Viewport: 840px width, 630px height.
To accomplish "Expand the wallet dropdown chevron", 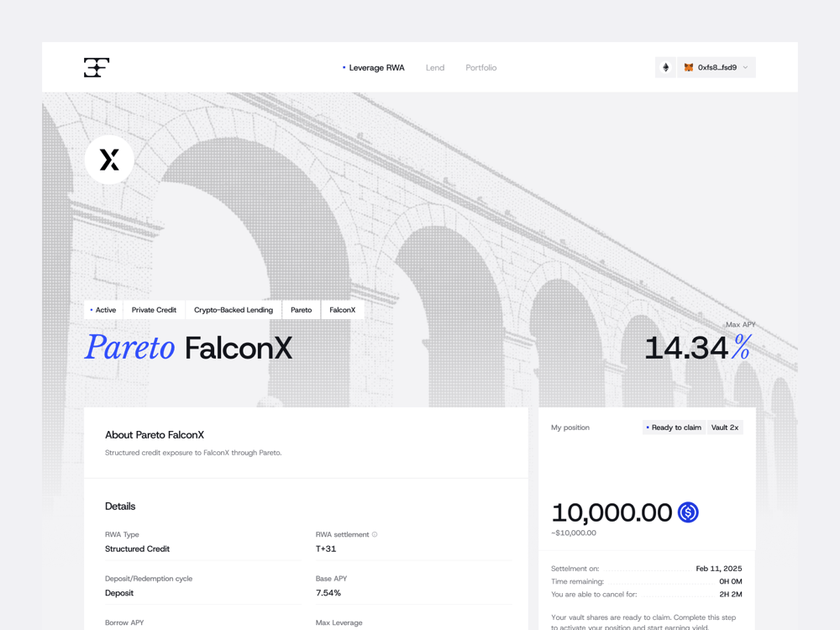I will (x=745, y=67).
